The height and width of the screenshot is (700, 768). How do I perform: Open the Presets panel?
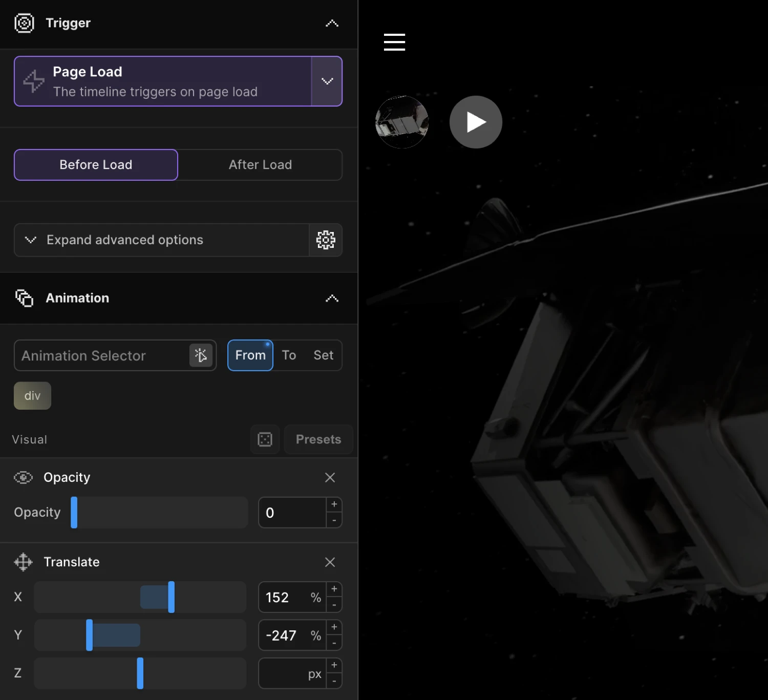(318, 439)
